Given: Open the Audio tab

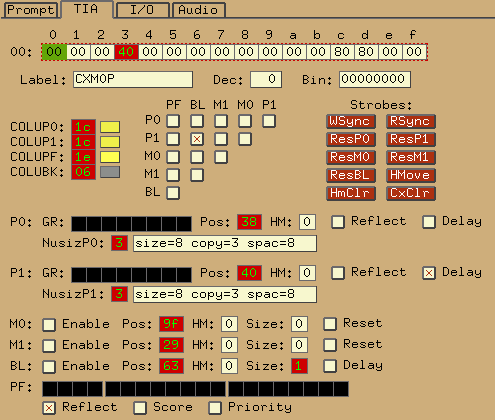Looking at the screenshot, I should tap(198, 10).
